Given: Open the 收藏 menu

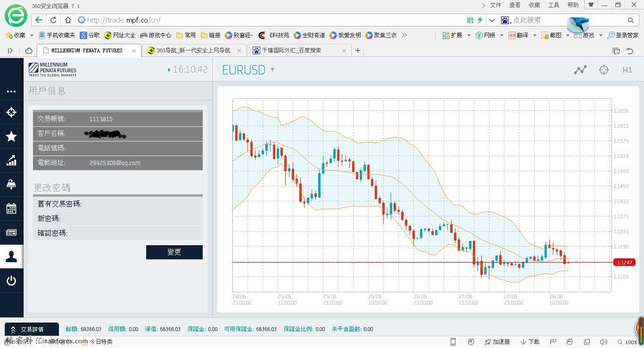Looking at the screenshot, I should 534,5.
